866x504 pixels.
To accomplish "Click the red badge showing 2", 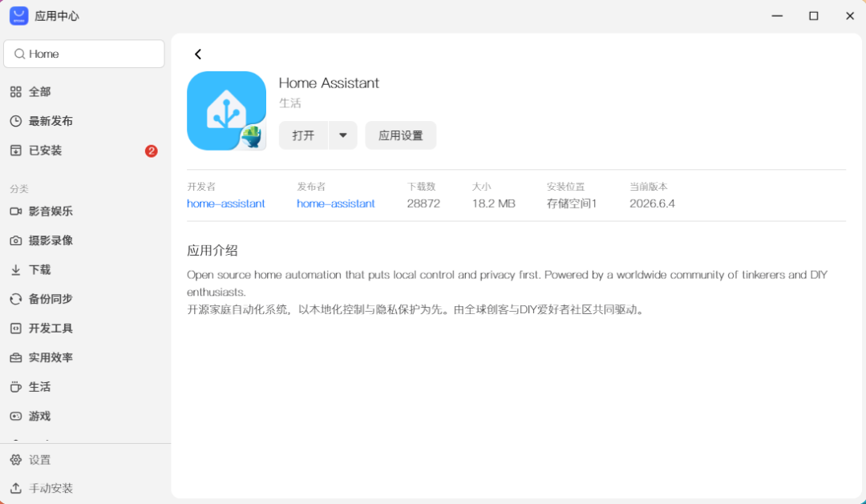I will click(152, 151).
